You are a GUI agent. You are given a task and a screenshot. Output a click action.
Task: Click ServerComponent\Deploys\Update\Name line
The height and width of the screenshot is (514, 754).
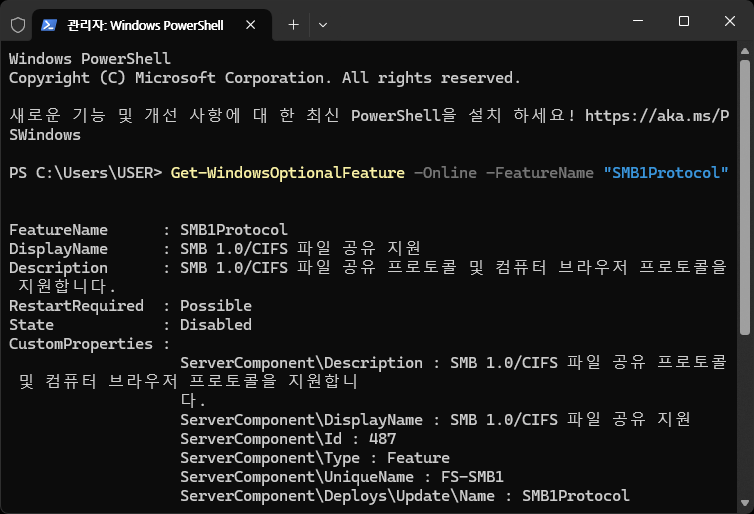(405, 496)
